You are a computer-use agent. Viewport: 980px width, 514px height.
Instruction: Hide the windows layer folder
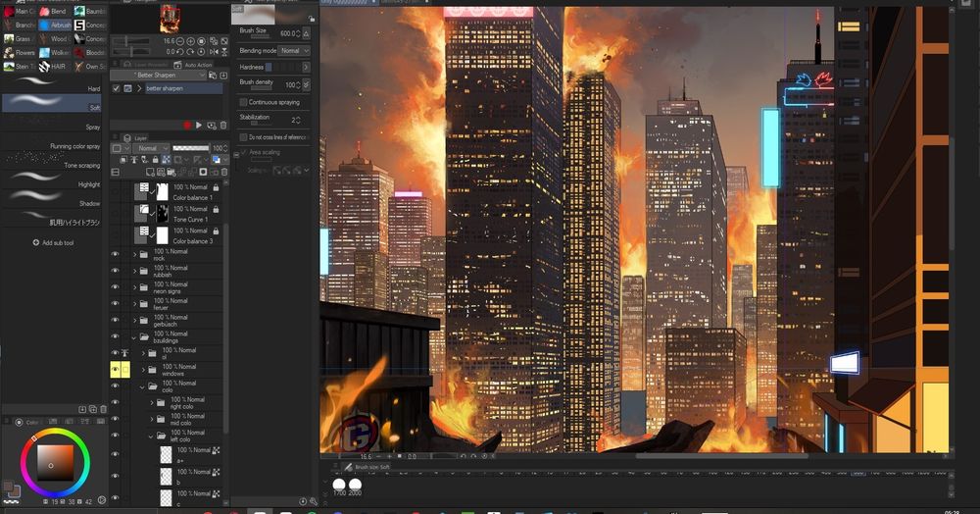115,370
